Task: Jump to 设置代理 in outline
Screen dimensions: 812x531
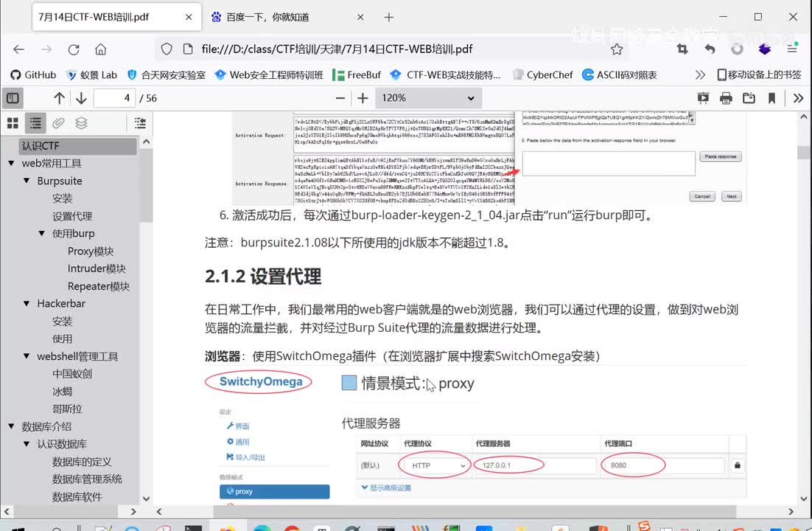Action: [72, 216]
